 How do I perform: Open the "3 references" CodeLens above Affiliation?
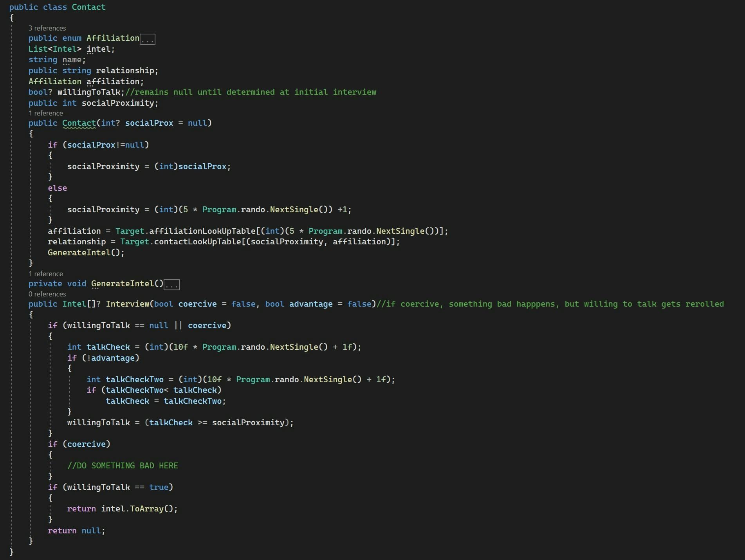point(47,28)
